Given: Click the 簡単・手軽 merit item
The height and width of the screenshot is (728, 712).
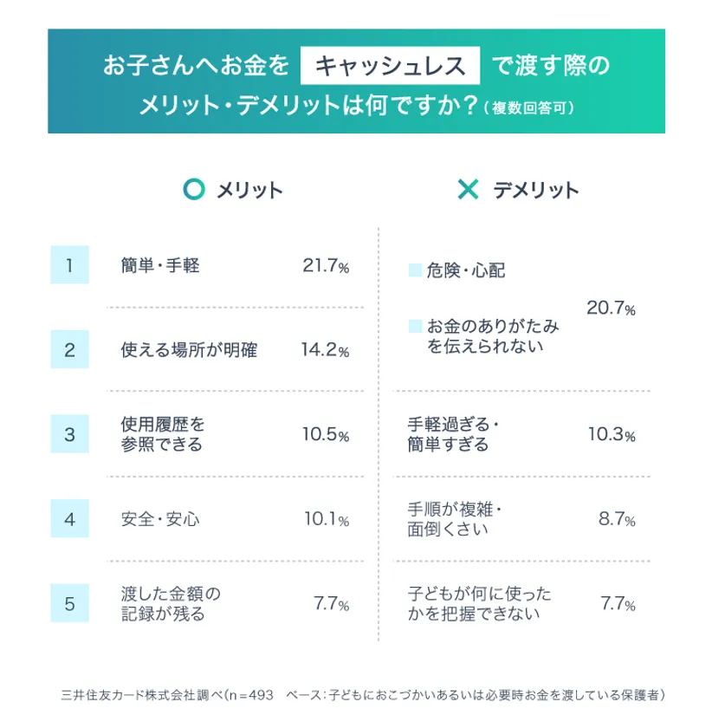Looking at the screenshot, I should click(x=160, y=266).
